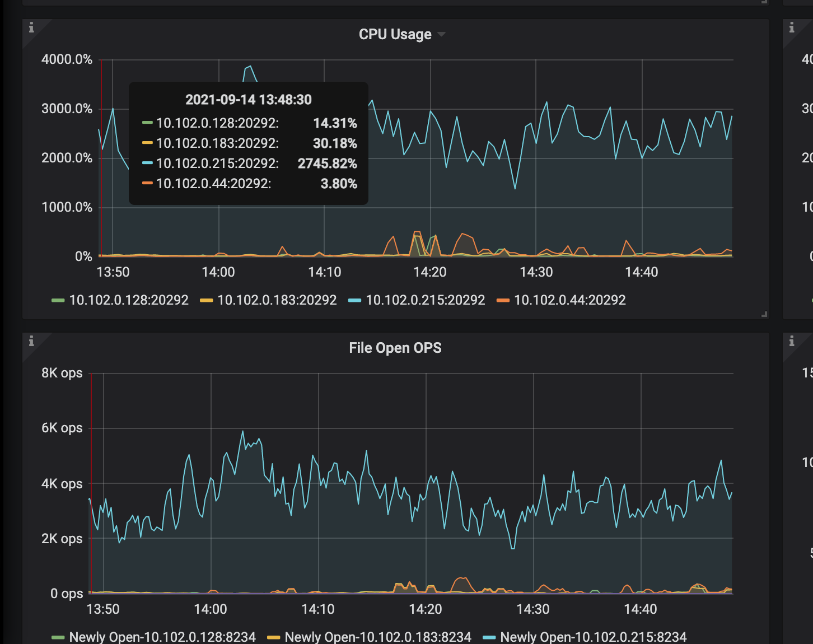Click the info icon on File Open OPS panel
This screenshot has height=644, width=813.
pyautogui.click(x=31, y=341)
